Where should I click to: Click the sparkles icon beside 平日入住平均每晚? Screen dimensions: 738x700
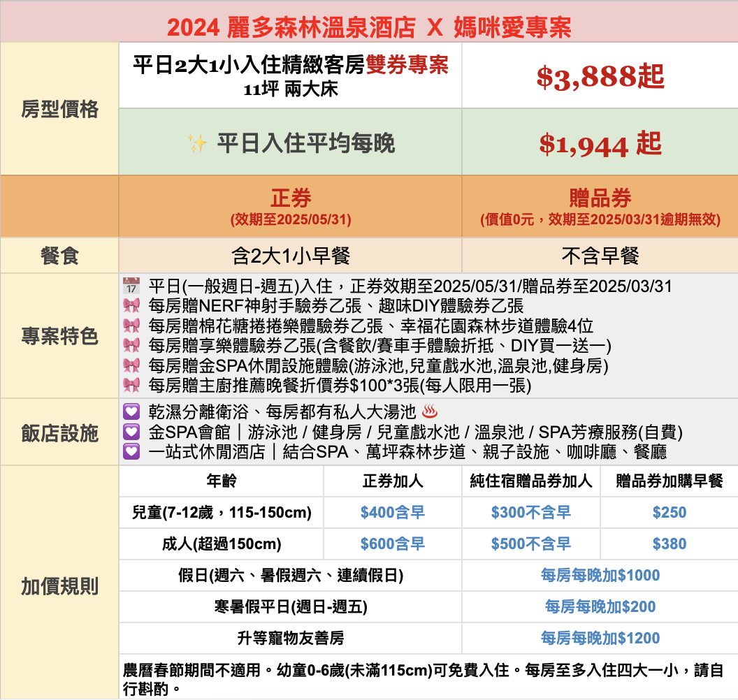[x=197, y=143]
